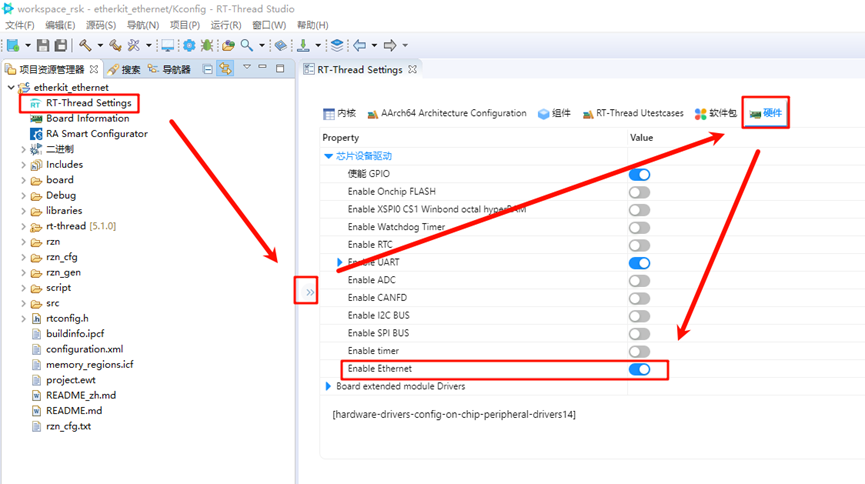Open RT-Thread Settings in project tree
The height and width of the screenshot is (484, 865).
87,103
